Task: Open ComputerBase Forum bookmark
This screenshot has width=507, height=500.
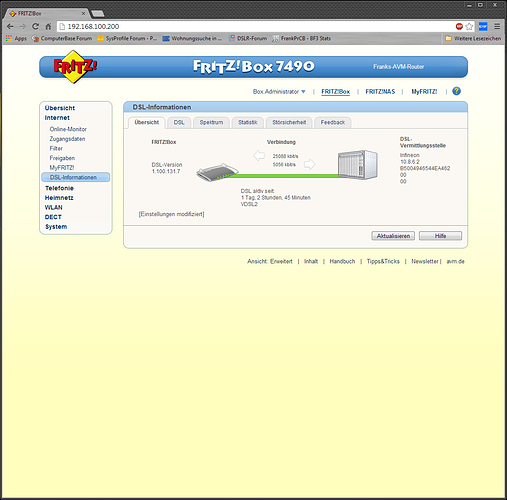Action: click(x=62, y=38)
